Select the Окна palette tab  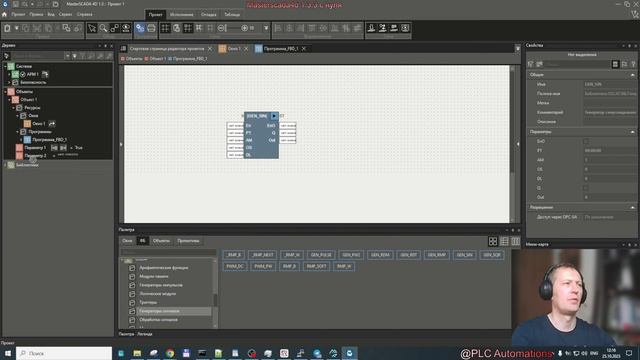[x=127, y=241]
